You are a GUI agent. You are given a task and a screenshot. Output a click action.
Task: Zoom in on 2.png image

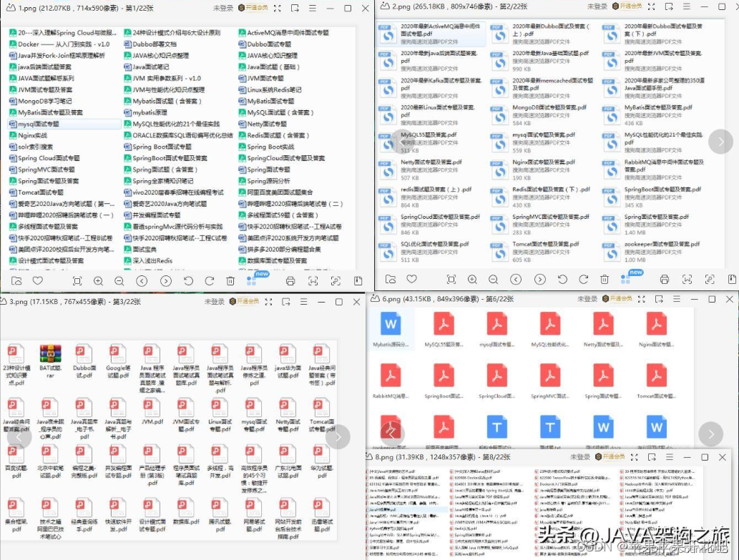[472, 280]
